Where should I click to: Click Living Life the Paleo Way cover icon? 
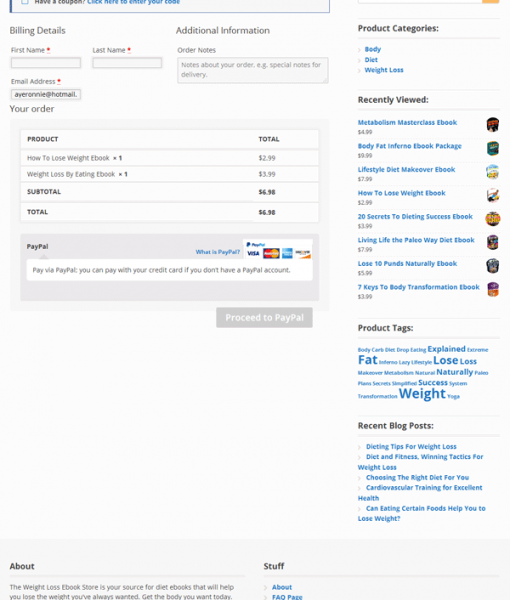point(493,243)
